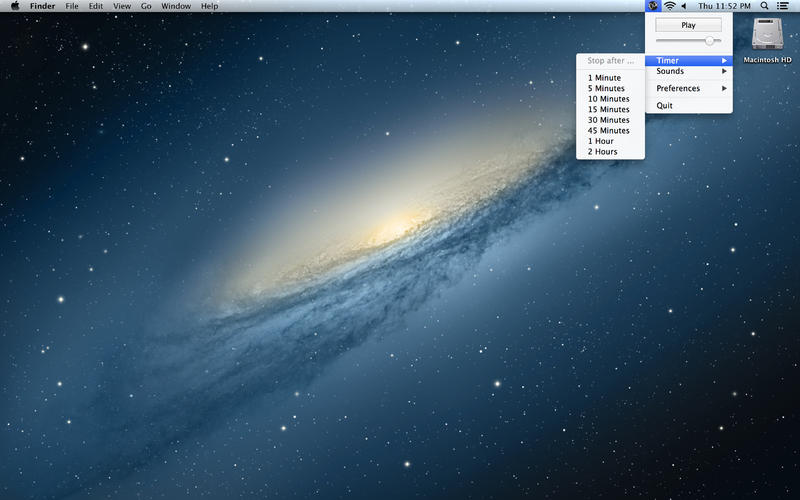The image size is (800, 500).
Task: Click the noise app menu bar icon
Action: click(x=653, y=6)
